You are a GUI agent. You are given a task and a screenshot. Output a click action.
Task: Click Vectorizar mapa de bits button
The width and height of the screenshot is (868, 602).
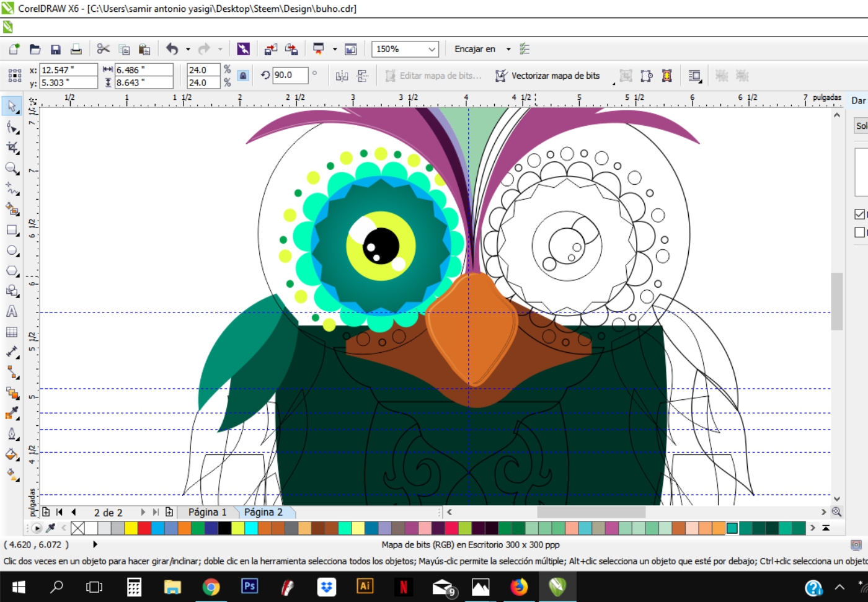548,76
